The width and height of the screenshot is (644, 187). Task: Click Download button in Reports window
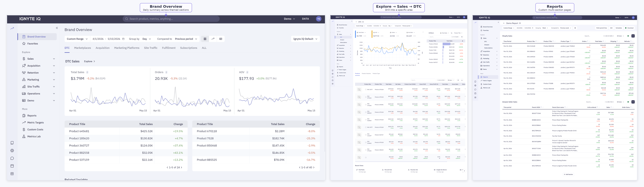pos(629,28)
